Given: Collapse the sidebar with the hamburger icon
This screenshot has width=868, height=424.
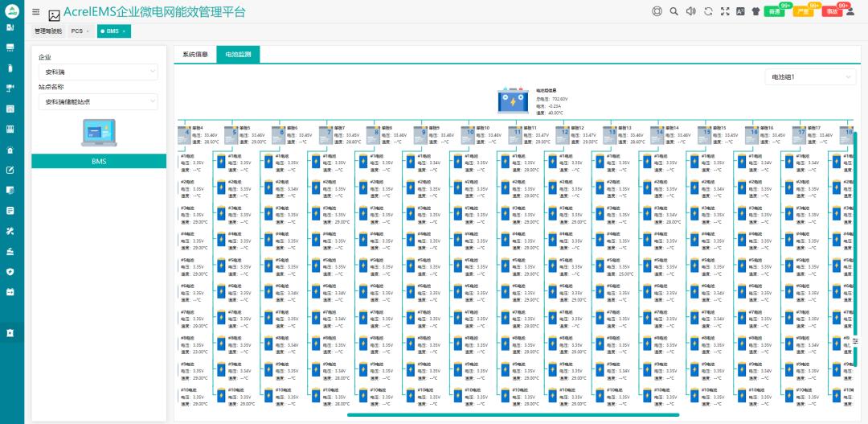Looking at the screenshot, I should tap(36, 11).
